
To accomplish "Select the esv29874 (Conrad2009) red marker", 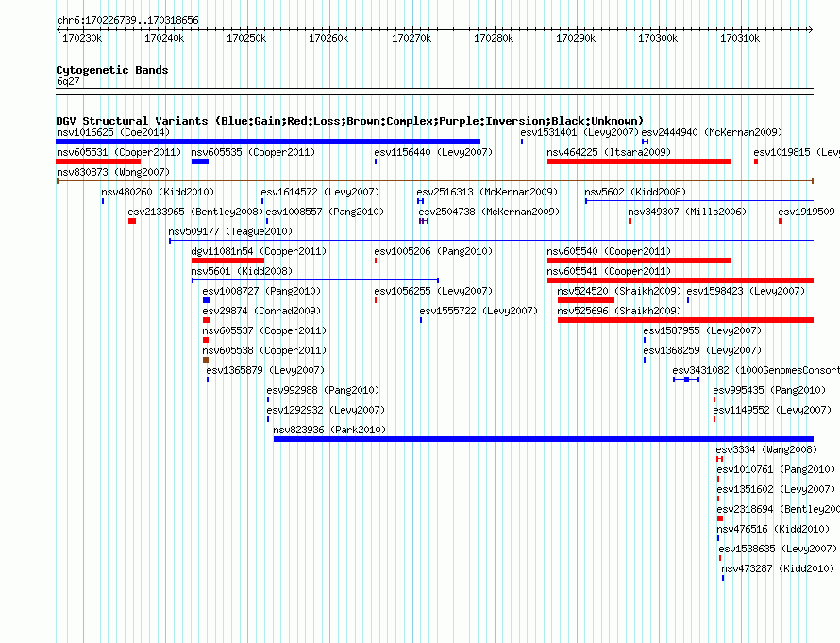I will pos(207,320).
